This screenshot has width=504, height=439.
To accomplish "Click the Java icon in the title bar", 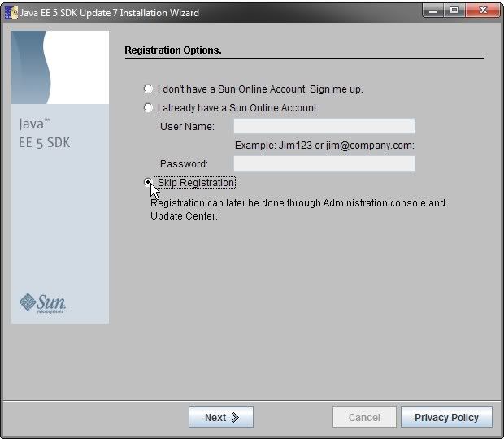I will tap(11, 12).
